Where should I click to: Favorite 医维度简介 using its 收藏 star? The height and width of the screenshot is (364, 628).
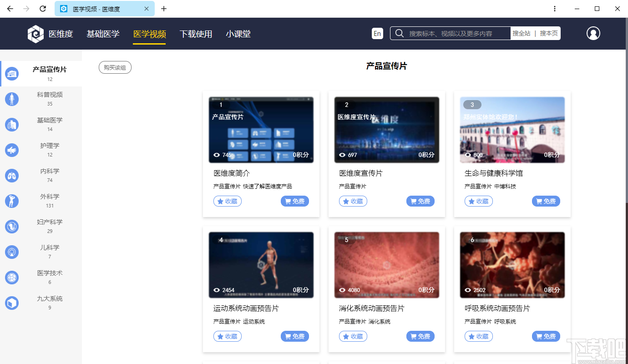click(227, 201)
